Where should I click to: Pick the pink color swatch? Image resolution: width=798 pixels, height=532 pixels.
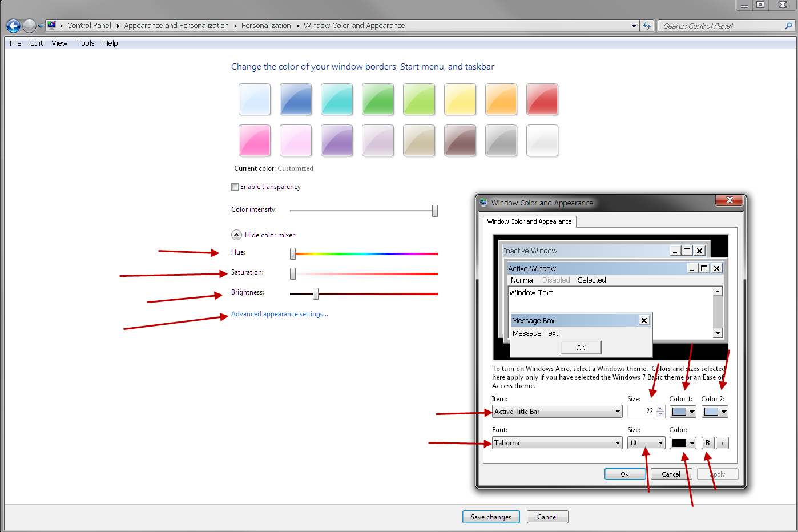pos(255,140)
